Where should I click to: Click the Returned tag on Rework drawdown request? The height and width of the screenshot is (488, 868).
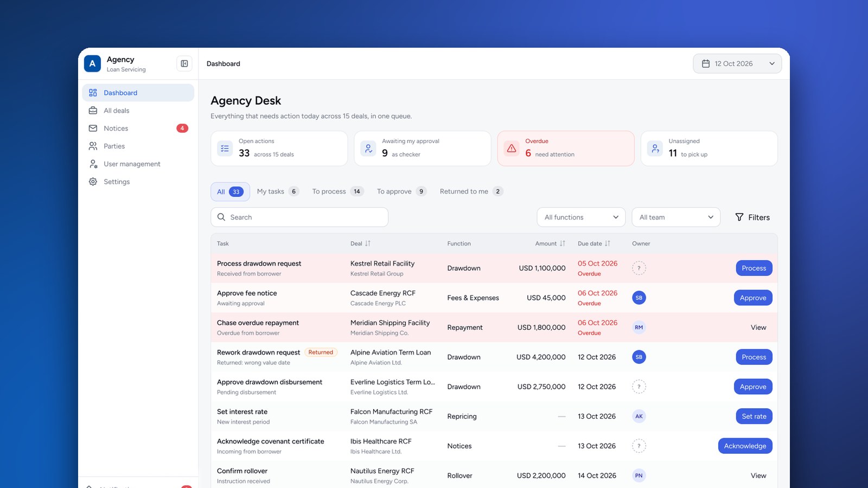321,352
